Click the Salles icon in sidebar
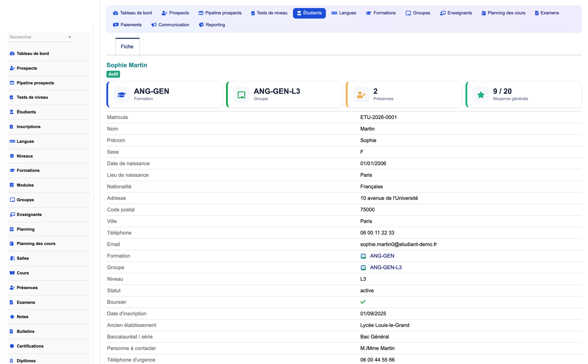This screenshot has height=364, width=588. tap(12, 258)
